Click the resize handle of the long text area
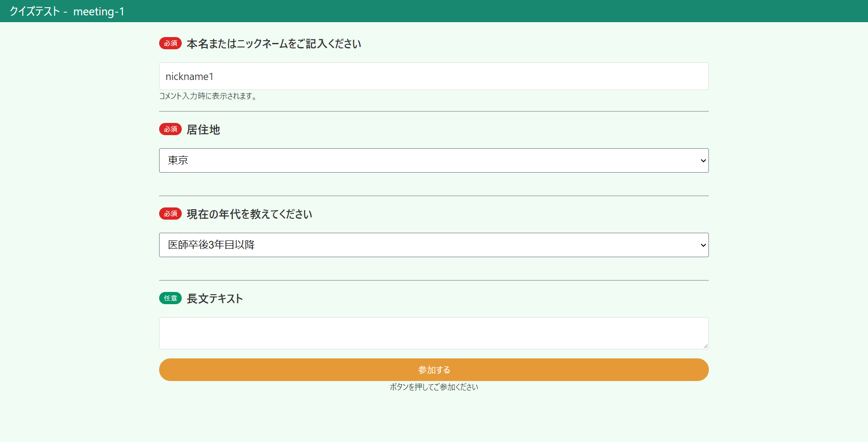Viewport: 868px width, 442px height. (705, 346)
